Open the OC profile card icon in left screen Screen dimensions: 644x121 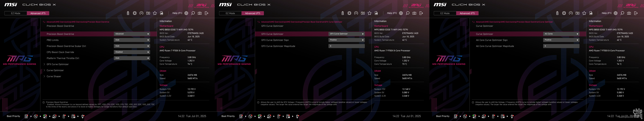point(148,13)
